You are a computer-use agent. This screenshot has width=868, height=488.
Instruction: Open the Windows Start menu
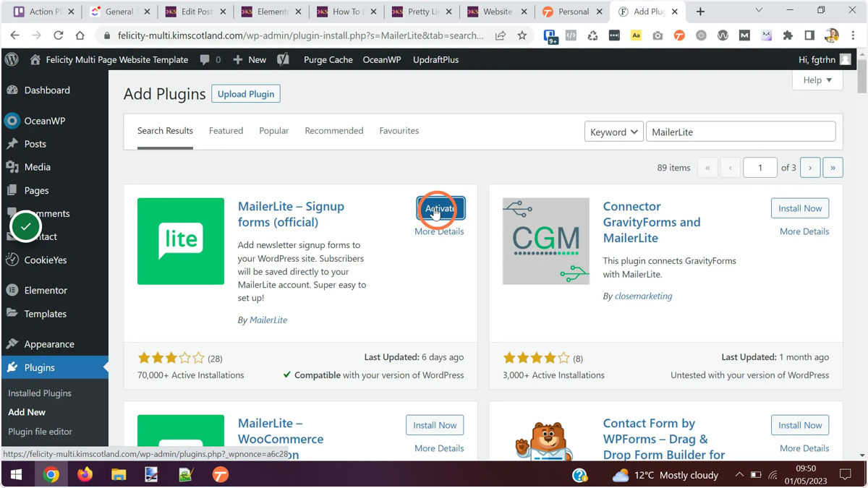pos(16,475)
